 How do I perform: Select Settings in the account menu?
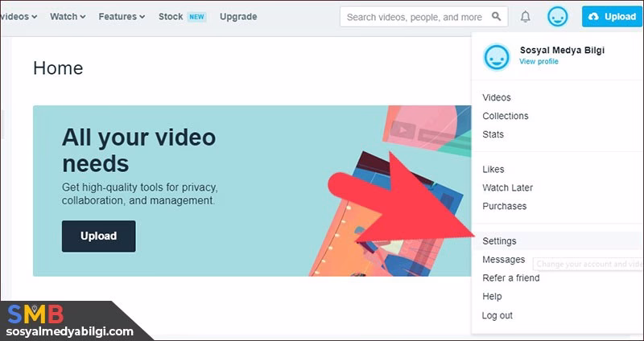(x=557, y=241)
